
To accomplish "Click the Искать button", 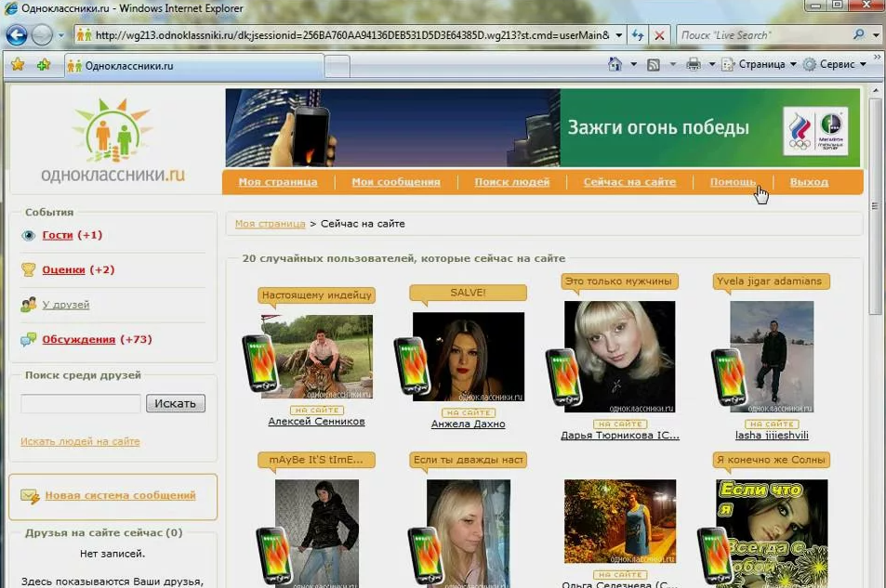I will (x=175, y=403).
